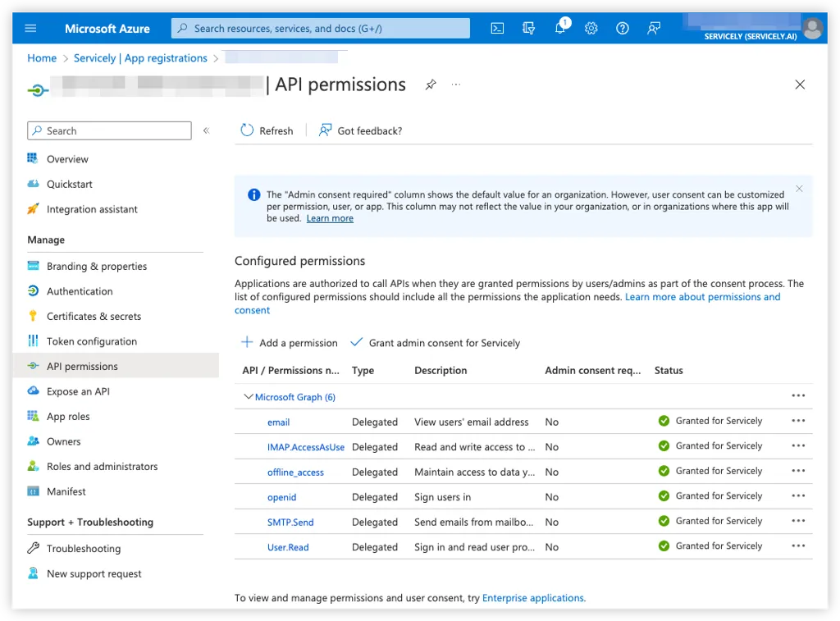The width and height of the screenshot is (840, 621).
Task: Click the Type column header
Action: coord(363,371)
